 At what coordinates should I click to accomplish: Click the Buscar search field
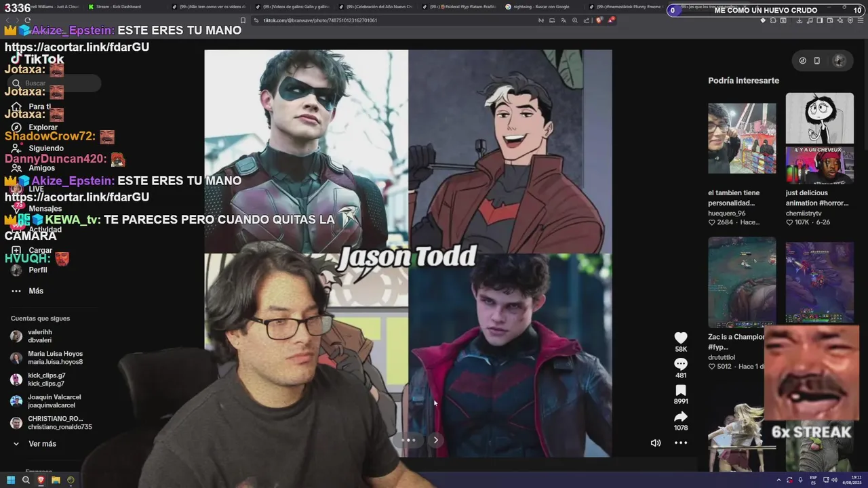pos(54,83)
